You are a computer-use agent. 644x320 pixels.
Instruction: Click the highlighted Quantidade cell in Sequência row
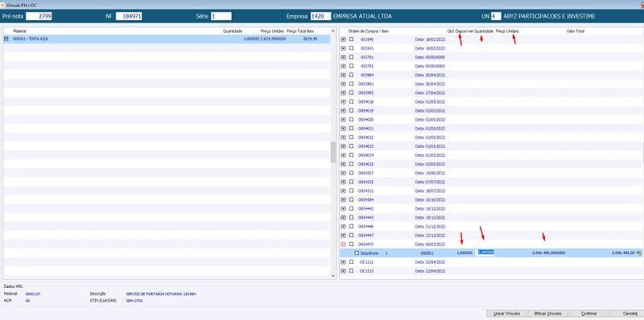[485, 252]
